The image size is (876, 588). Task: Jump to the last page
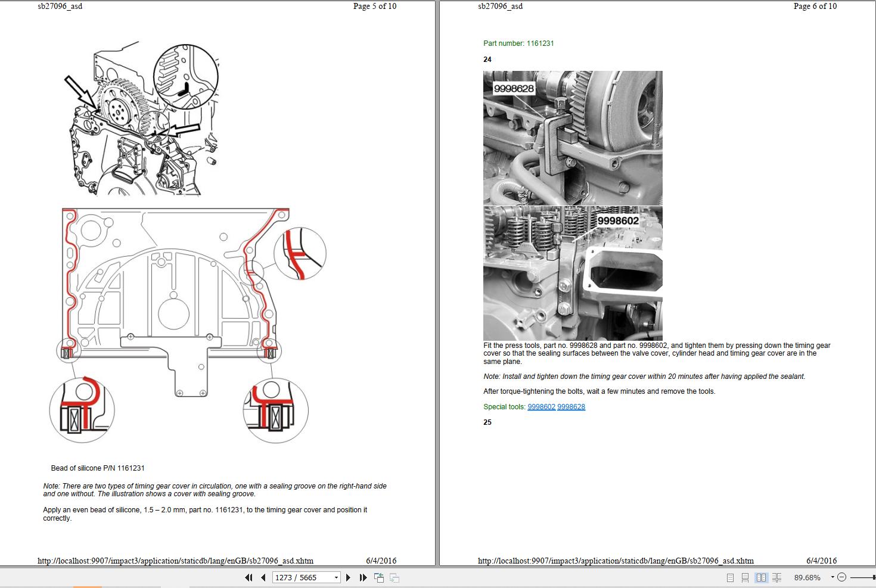(363, 577)
